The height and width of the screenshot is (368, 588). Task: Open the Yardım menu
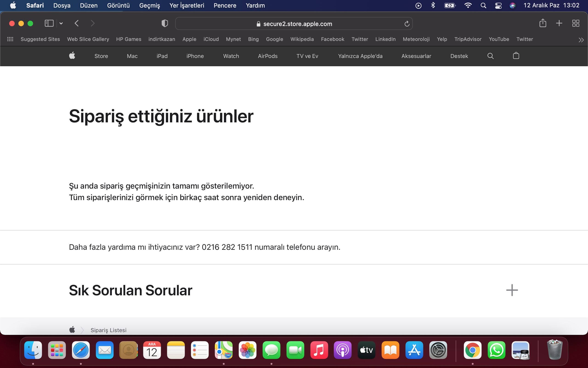tap(255, 5)
